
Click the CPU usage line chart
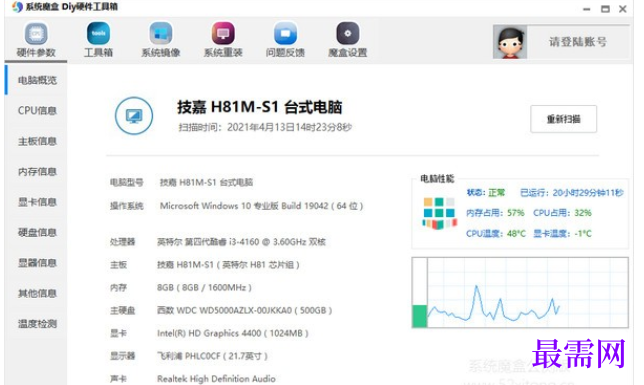528,293
